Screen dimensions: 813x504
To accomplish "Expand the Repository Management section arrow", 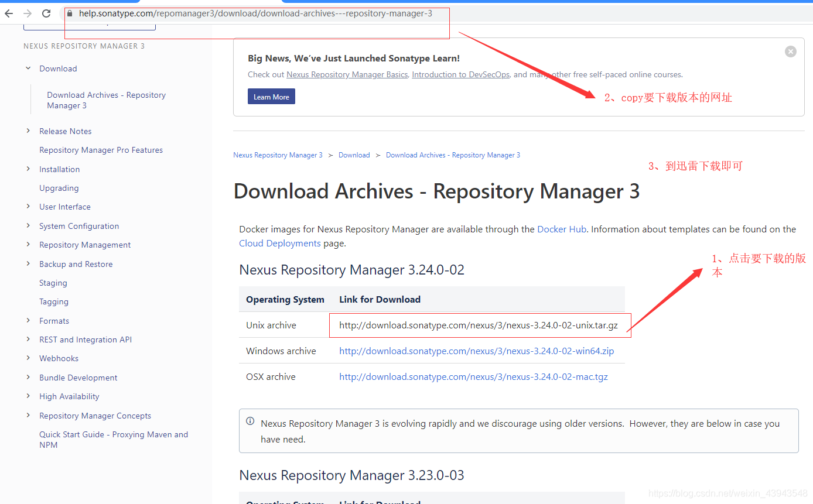I will coord(28,245).
